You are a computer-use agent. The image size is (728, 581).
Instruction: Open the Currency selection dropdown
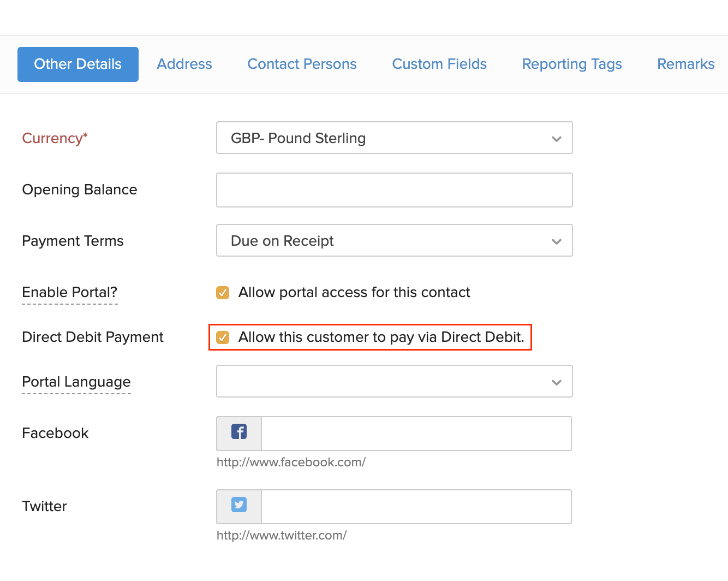coord(394,138)
